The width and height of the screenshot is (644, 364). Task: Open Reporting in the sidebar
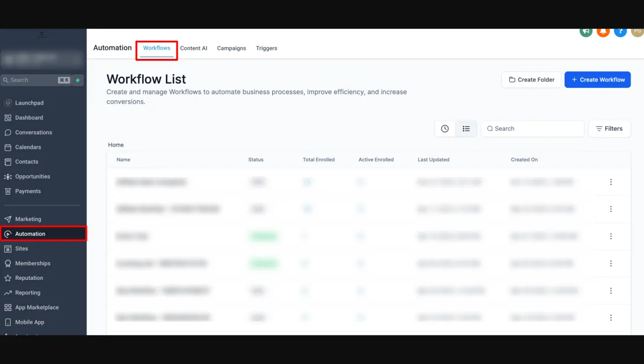pos(28,293)
